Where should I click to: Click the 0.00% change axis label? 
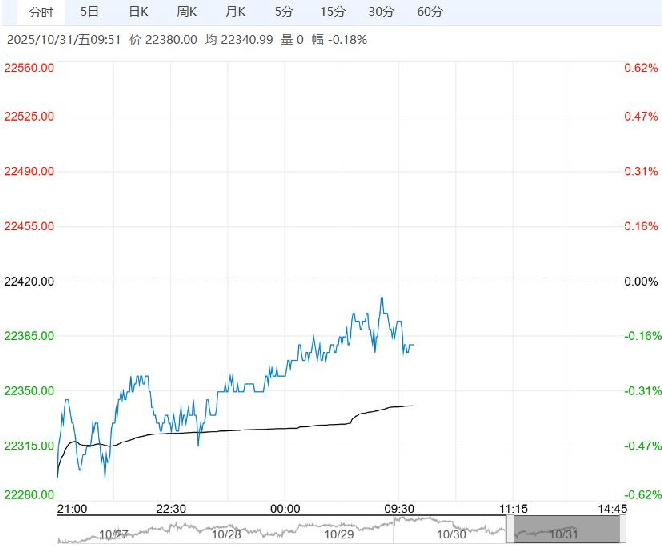click(640, 282)
